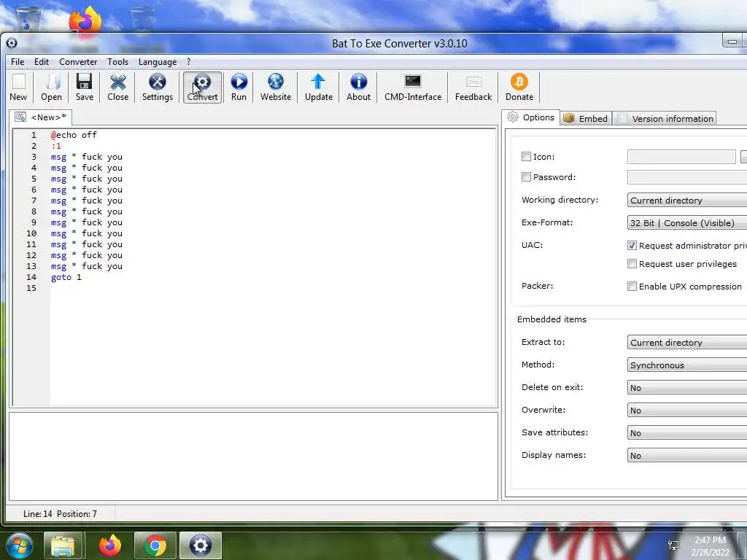Open the Website toolbar icon

click(275, 87)
